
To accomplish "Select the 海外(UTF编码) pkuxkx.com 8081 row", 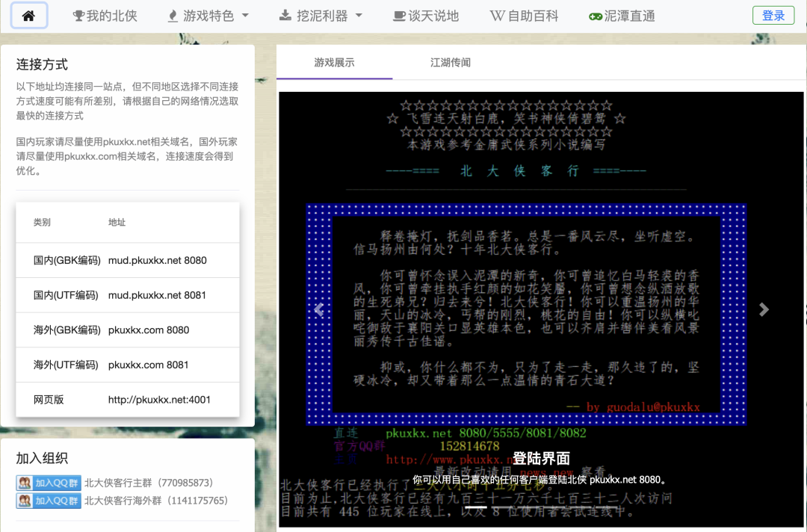I will pos(127,365).
